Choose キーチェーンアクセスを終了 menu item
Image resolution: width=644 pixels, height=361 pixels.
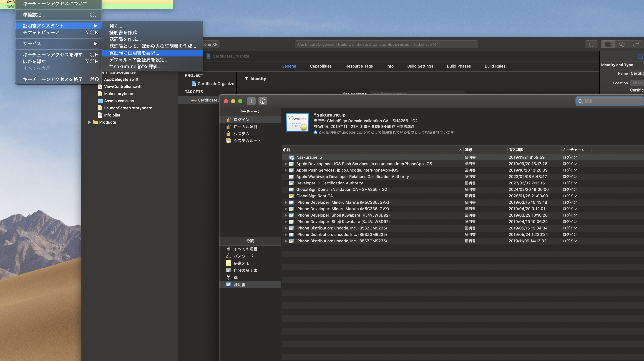click(x=59, y=79)
